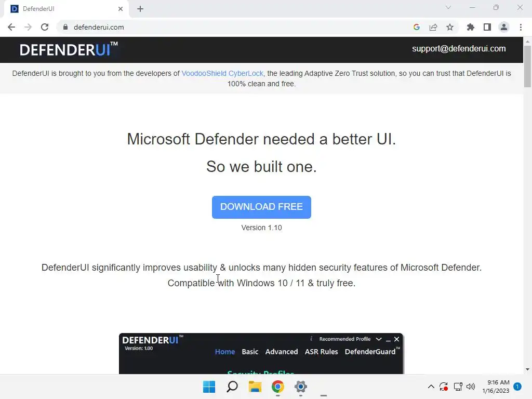This screenshot has width=532, height=399.
Task: Open the Google icon in address bar
Action: click(x=417, y=27)
